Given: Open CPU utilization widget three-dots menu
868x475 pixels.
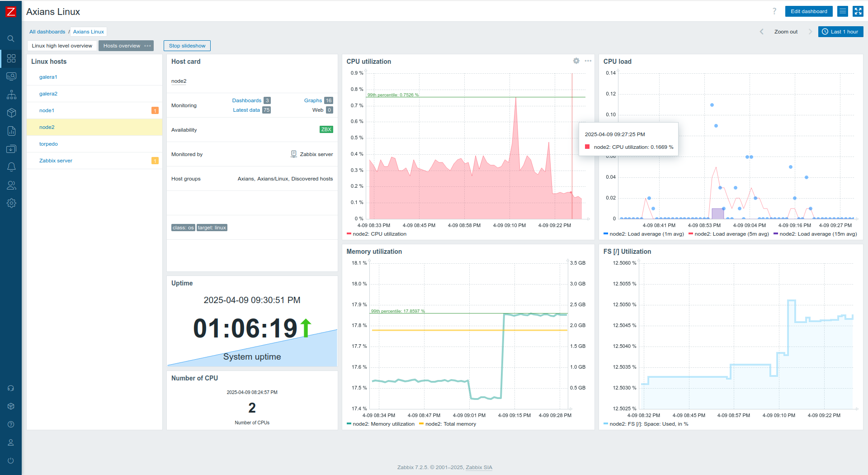Looking at the screenshot, I should point(588,61).
